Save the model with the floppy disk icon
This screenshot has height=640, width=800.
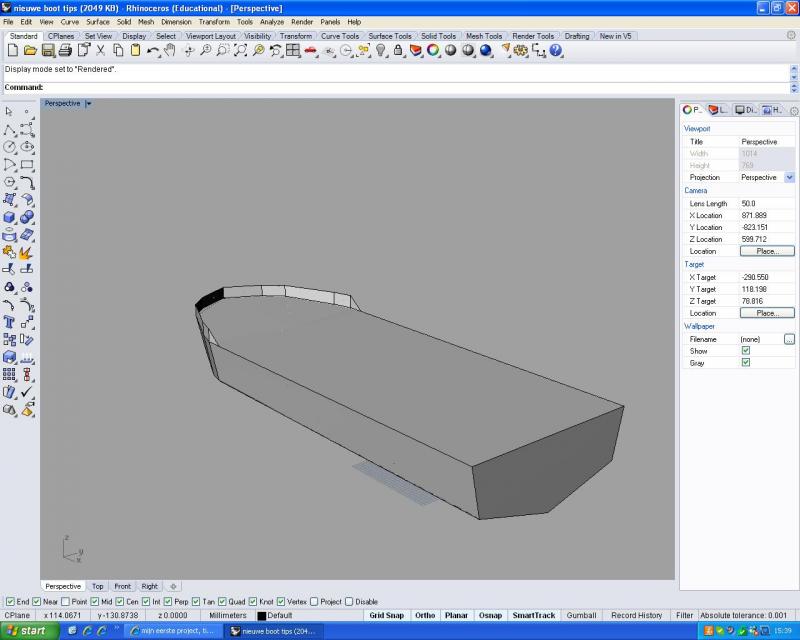pos(48,50)
